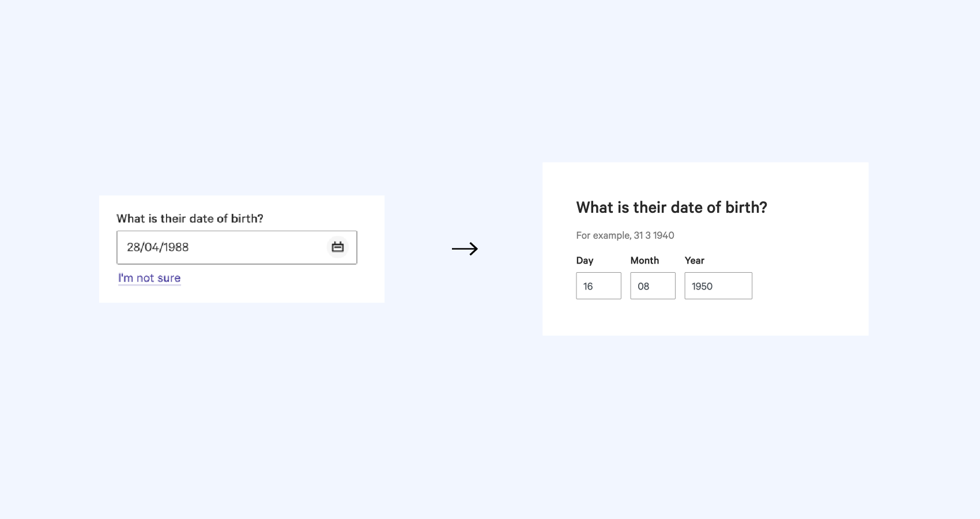980x519 pixels.
Task: Click the smaller date of birth label above single field
Action: pyautogui.click(x=190, y=219)
